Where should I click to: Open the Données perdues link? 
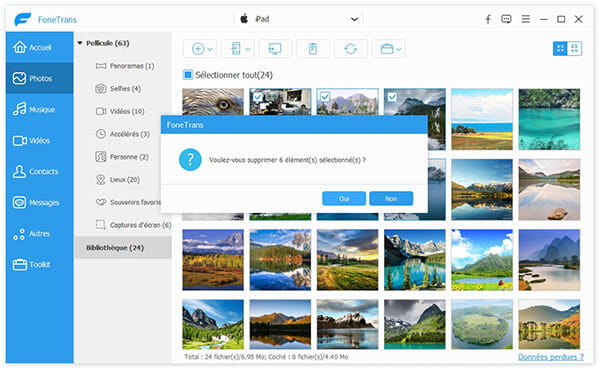pyautogui.click(x=551, y=357)
